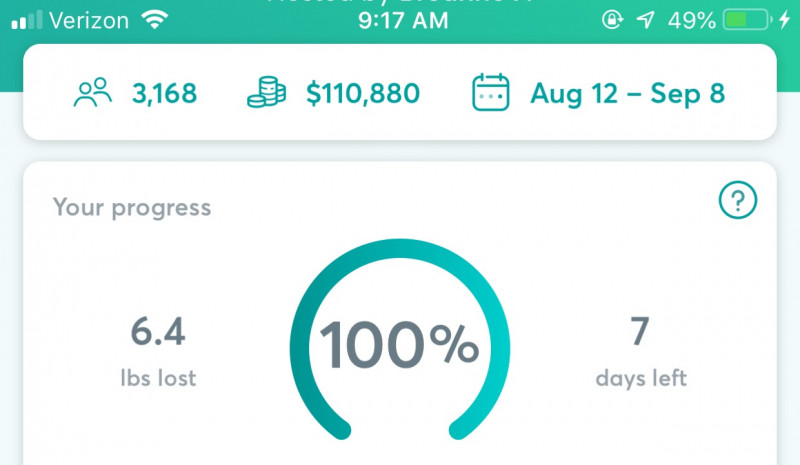Tap the coin stack pot icon
Screen dimensions: 800x465
pos(266,92)
